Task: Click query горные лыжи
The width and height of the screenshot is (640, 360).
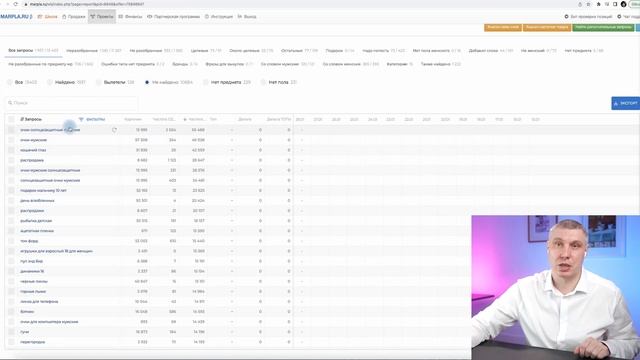Action: tap(33, 291)
